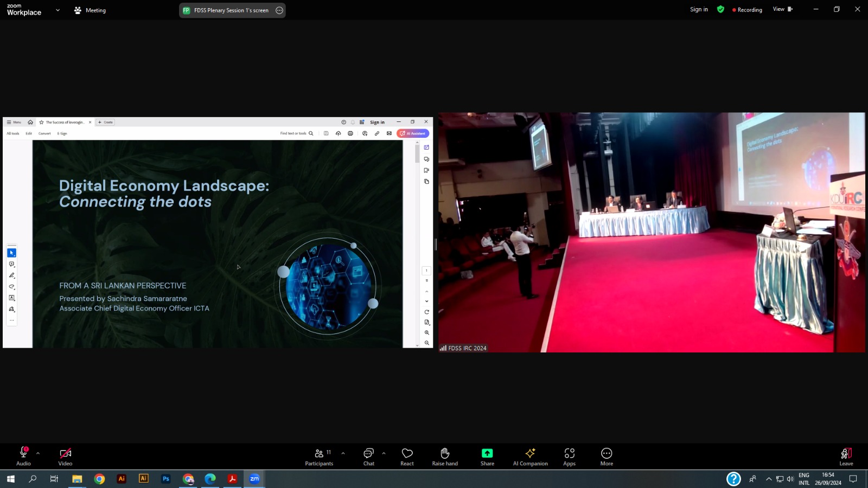Open All tools in shared Acrobat toolbar
Image resolution: width=868 pixels, height=488 pixels.
pyautogui.click(x=12, y=133)
